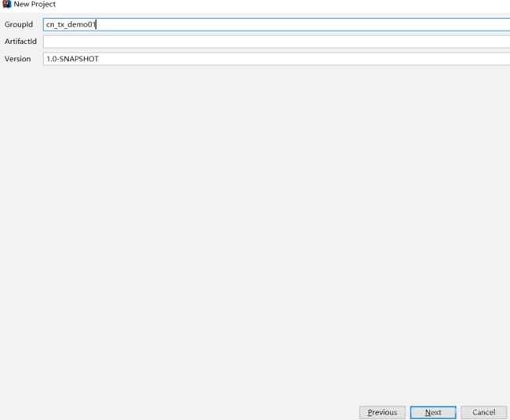The image size is (510, 420).
Task: Click the ArtifactId label
Action: coord(20,42)
